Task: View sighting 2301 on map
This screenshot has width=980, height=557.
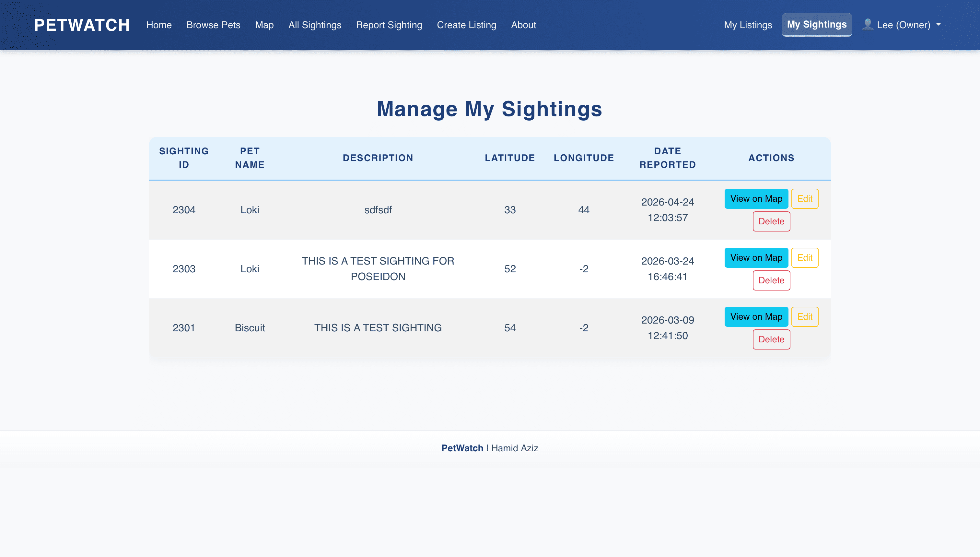Action: tap(756, 316)
